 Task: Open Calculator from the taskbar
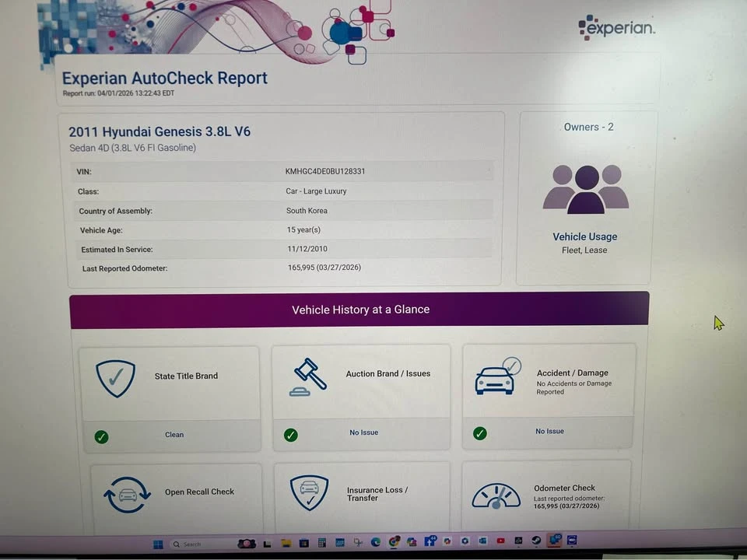[321, 542]
